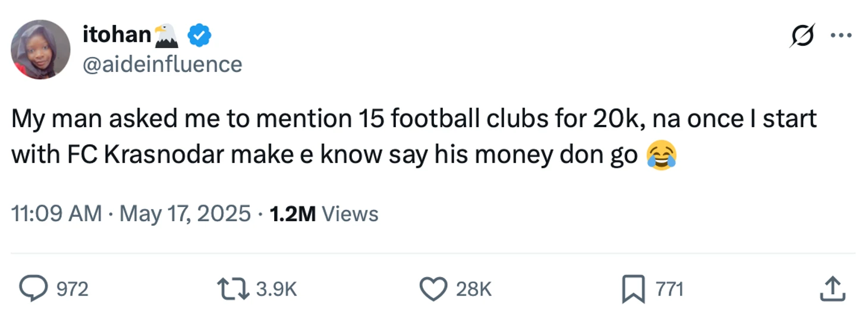Click the Grok slashed-circle icon

click(802, 37)
